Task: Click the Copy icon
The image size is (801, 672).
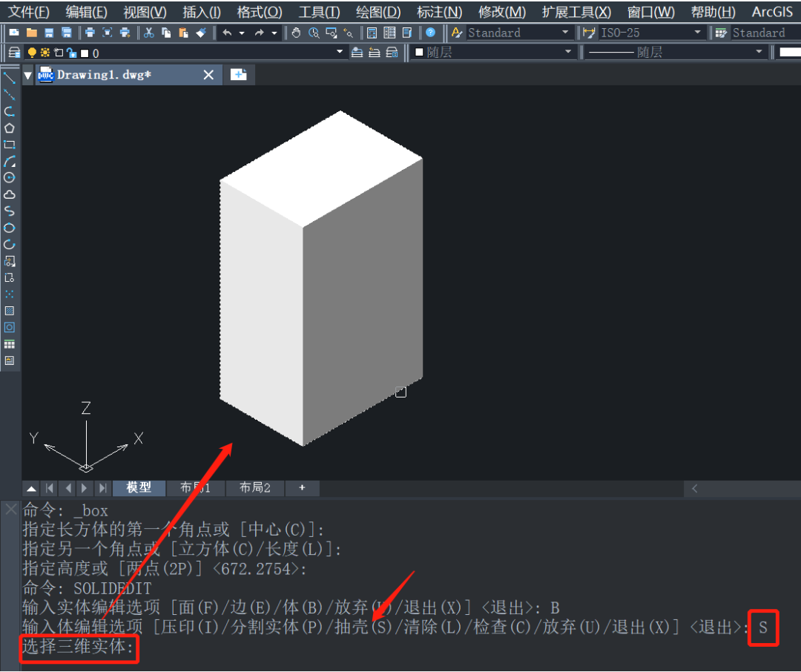Action: pos(166,33)
